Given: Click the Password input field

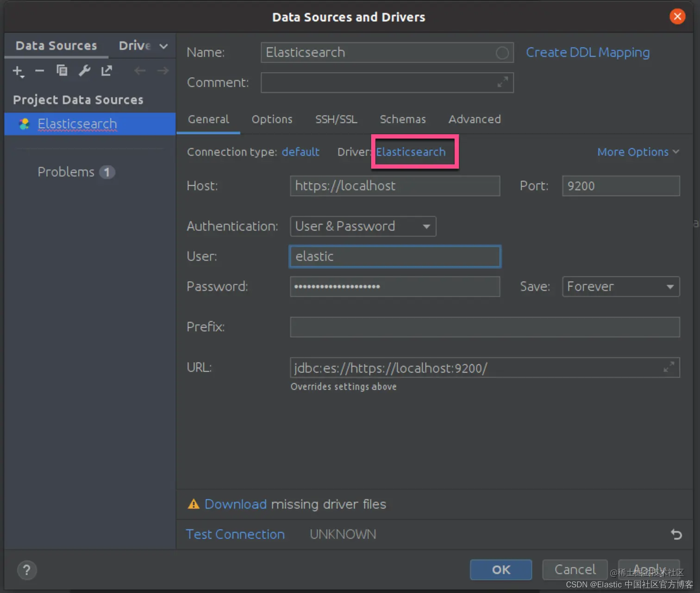Looking at the screenshot, I should (x=394, y=287).
